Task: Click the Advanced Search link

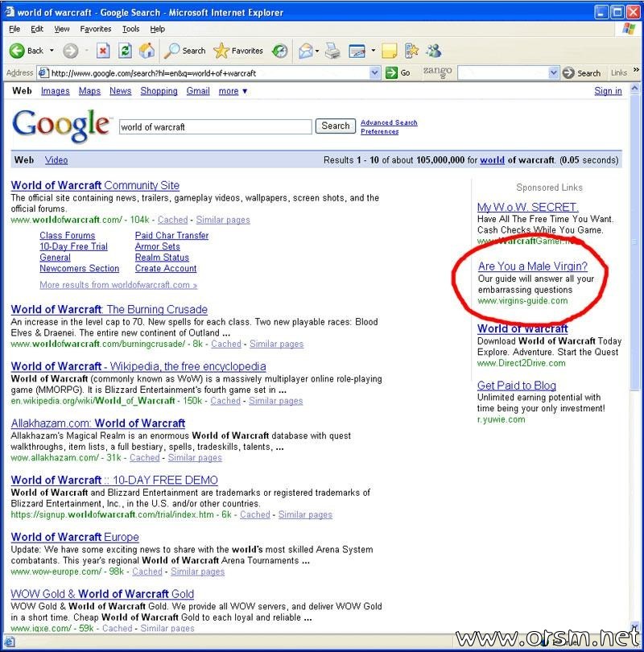Action: pos(389,122)
